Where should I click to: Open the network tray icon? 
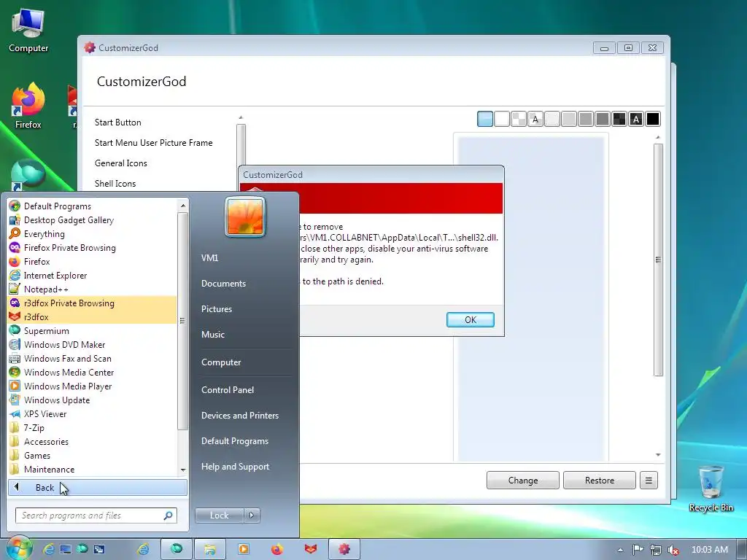(656, 550)
